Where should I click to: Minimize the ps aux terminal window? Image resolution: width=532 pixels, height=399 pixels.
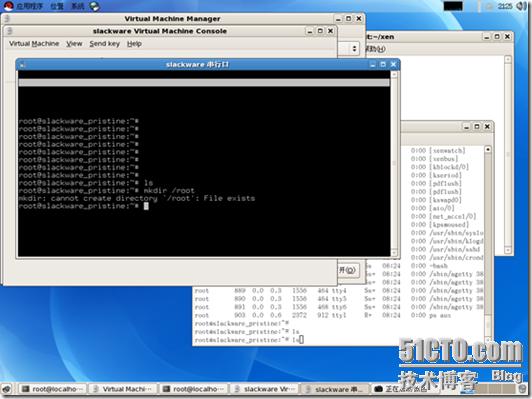(x=467, y=127)
